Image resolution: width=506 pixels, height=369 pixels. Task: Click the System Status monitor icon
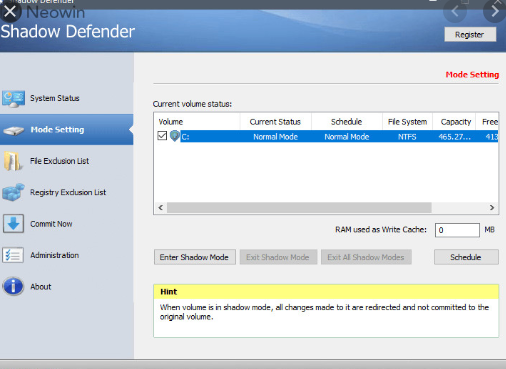pos(13,99)
